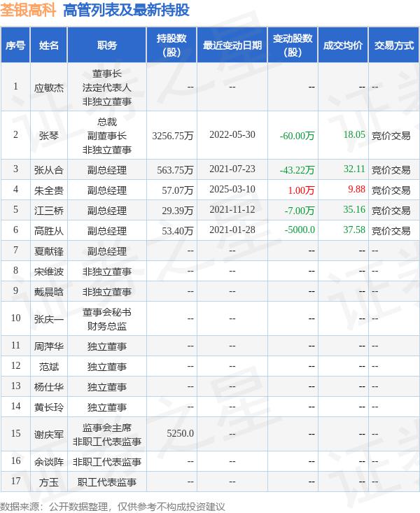The height and width of the screenshot is (513, 420).
Task: Click on 张琴 in the name column
Action: [x=49, y=136]
